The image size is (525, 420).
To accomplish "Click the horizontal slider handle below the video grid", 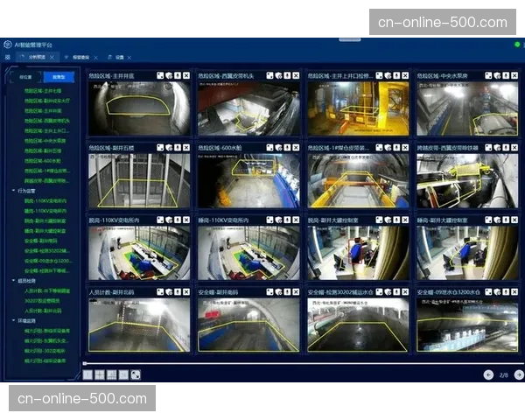I will (x=85, y=363).
